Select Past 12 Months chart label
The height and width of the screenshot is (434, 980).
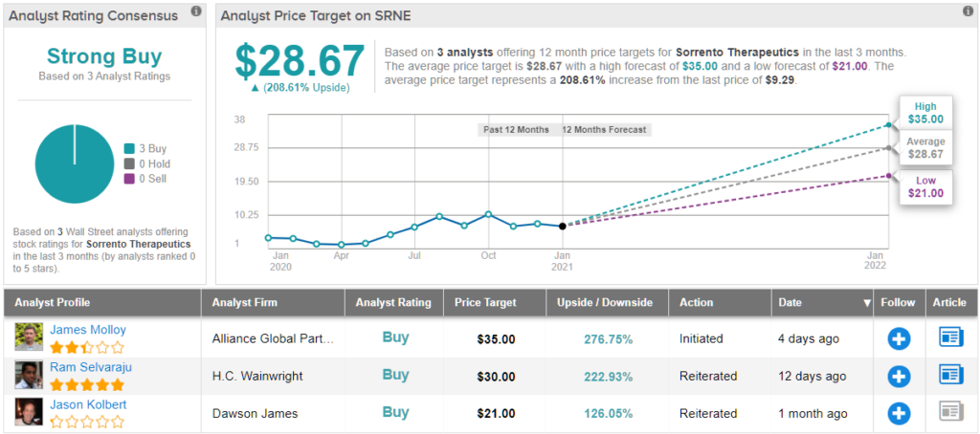(516, 130)
